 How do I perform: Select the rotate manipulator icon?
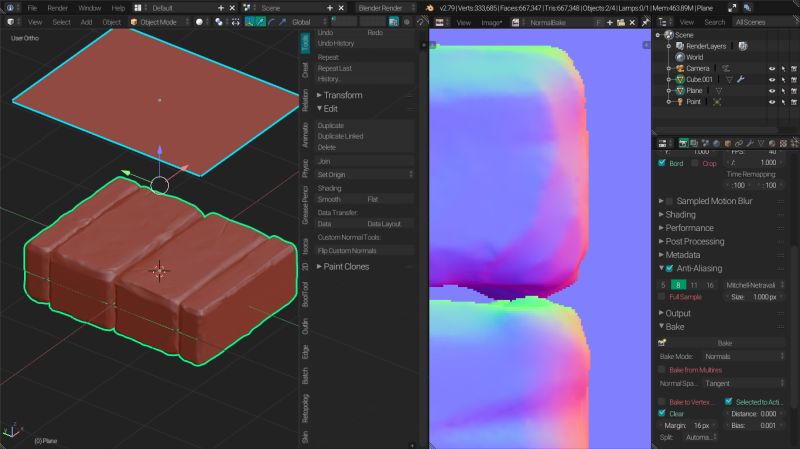(271, 22)
